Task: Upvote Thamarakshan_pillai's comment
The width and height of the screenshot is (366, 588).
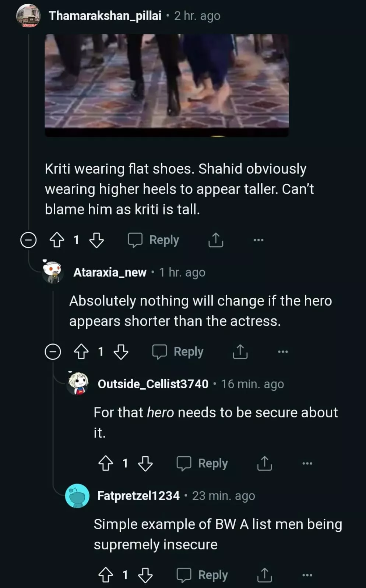Action: pyautogui.click(x=57, y=240)
